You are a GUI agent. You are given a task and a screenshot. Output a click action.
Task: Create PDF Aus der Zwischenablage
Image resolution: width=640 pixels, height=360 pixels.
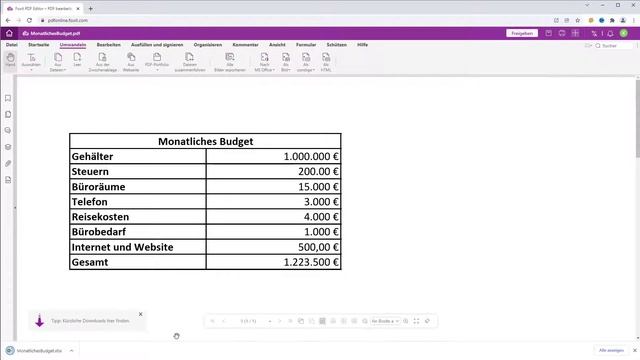click(102, 62)
